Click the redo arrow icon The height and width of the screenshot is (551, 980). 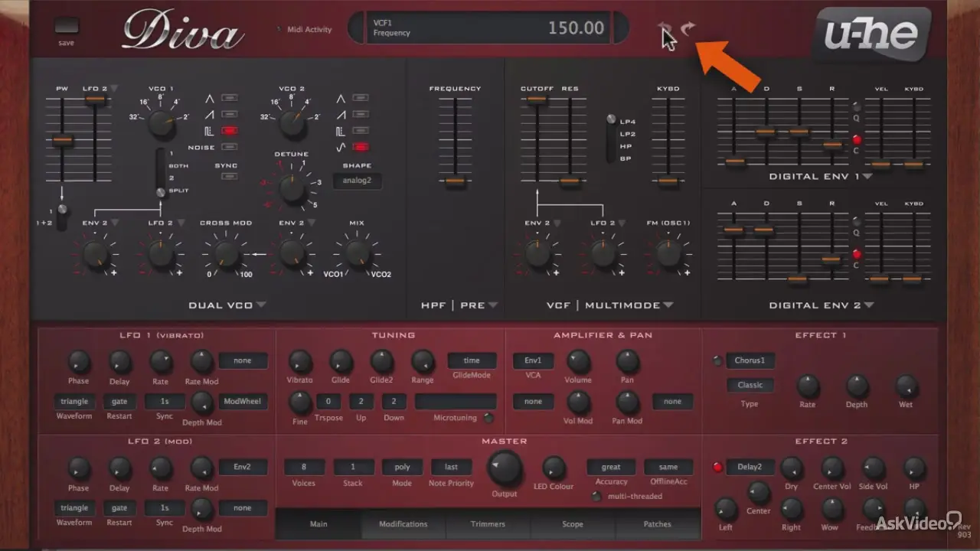(x=688, y=29)
